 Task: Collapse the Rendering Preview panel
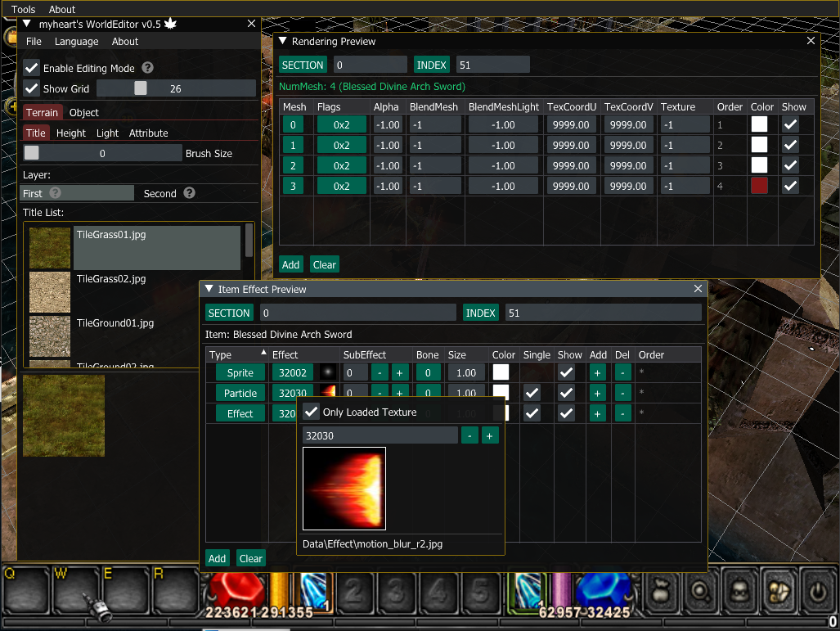coord(283,41)
